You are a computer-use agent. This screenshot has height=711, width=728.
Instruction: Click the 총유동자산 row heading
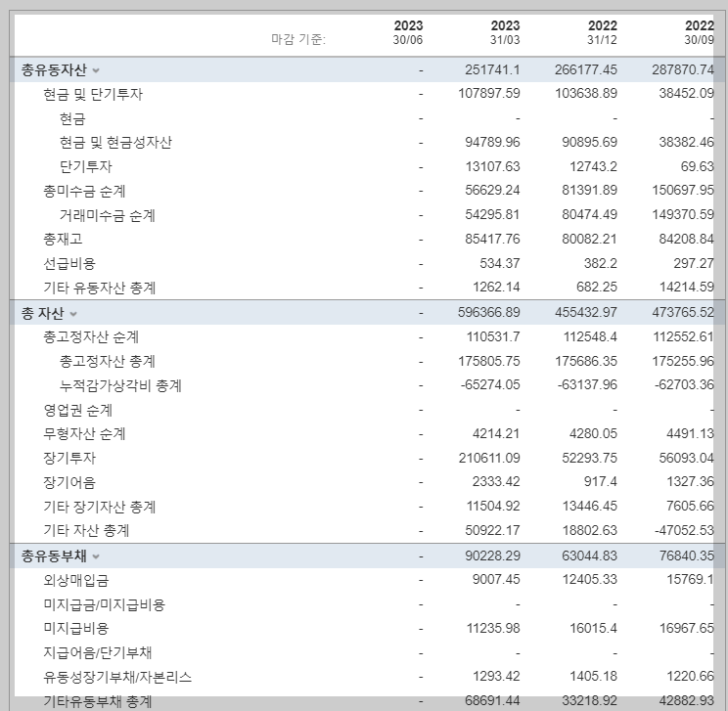[x=54, y=70]
